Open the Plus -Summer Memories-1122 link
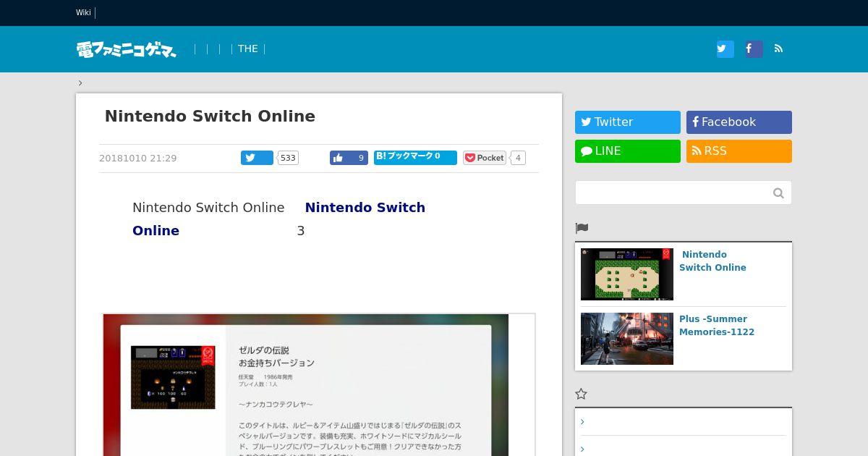This screenshot has height=456, width=868. click(717, 325)
